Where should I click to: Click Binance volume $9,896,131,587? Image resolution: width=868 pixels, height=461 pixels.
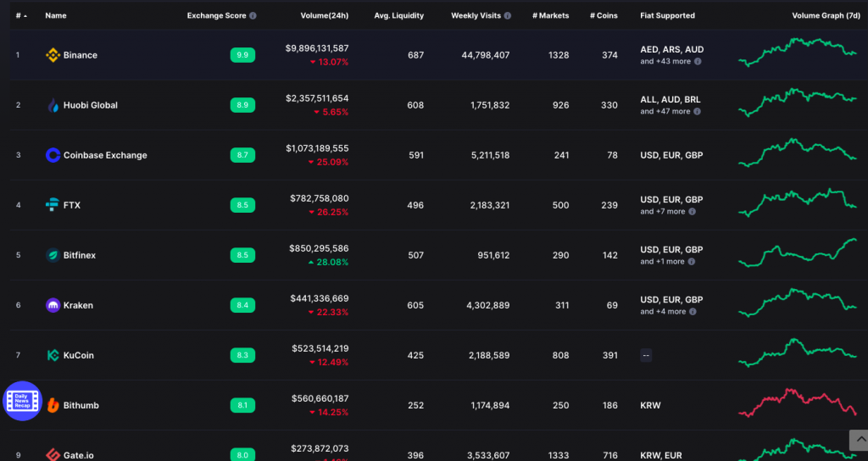pos(317,48)
